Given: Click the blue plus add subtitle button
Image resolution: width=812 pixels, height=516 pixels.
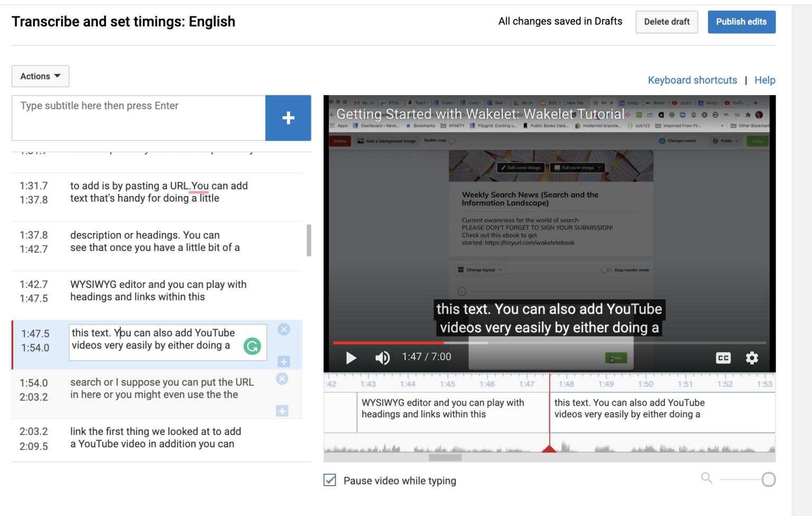Looking at the screenshot, I should tap(288, 118).
